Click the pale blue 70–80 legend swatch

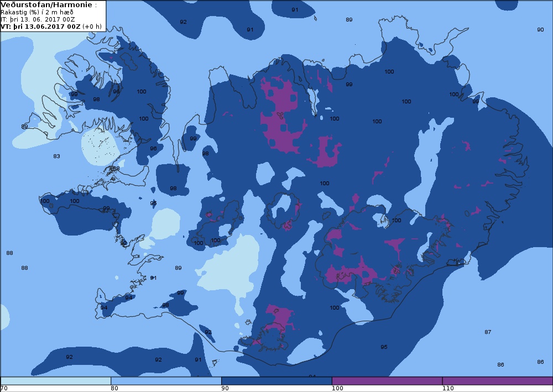point(56,381)
